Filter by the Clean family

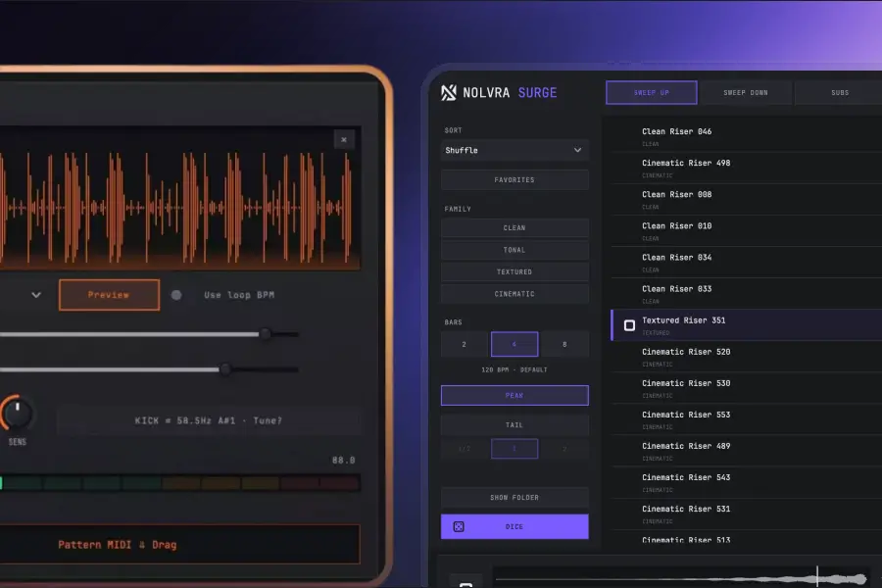click(514, 228)
